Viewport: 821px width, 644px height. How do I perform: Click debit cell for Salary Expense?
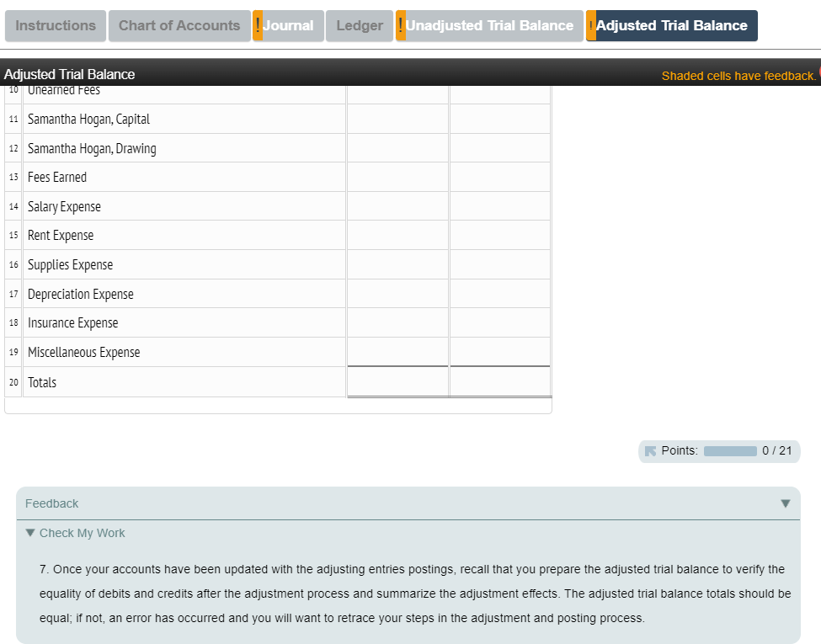(398, 206)
